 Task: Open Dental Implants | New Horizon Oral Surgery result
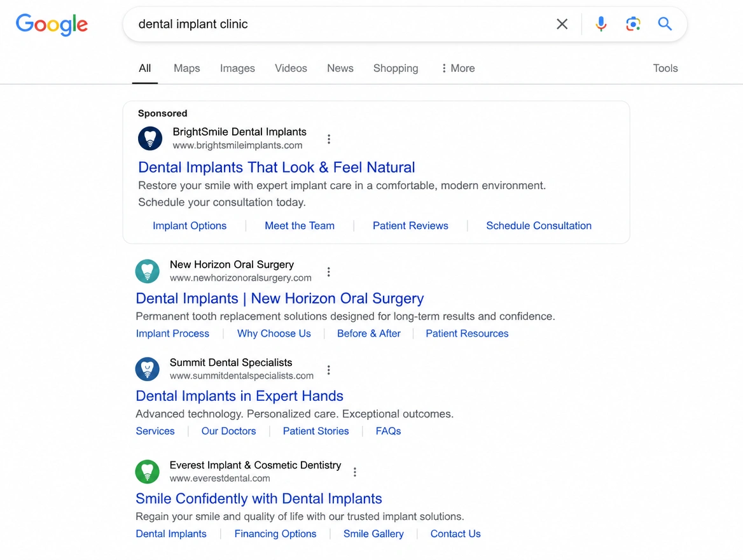279,298
